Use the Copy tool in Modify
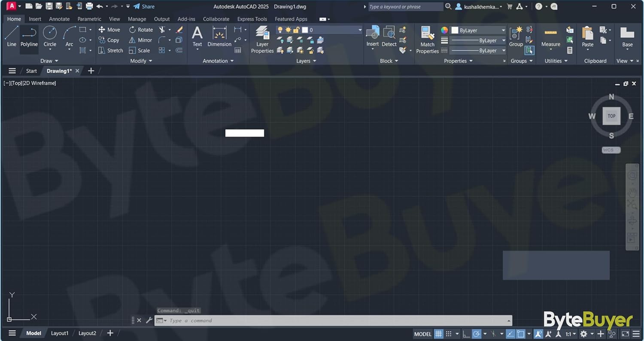 109,40
